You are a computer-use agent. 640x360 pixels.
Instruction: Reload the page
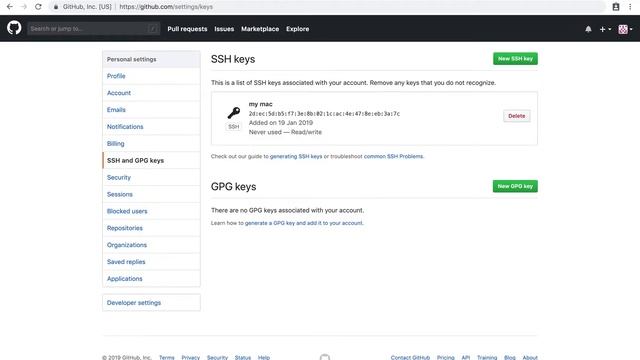[38, 7]
